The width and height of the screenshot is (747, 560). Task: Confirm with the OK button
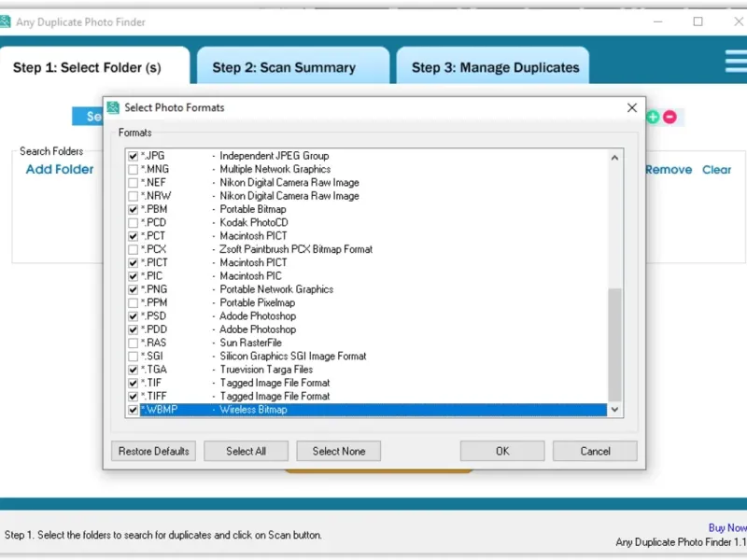(502, 451)
